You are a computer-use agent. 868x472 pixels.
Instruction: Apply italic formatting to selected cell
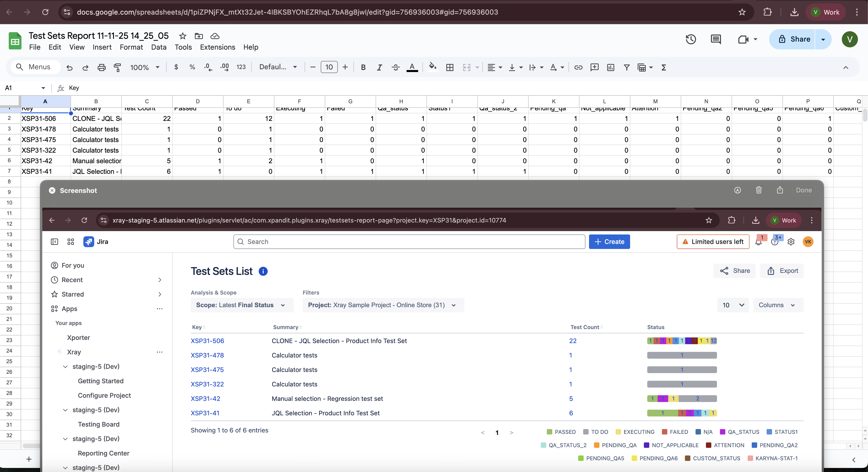[x=379, y=68]
